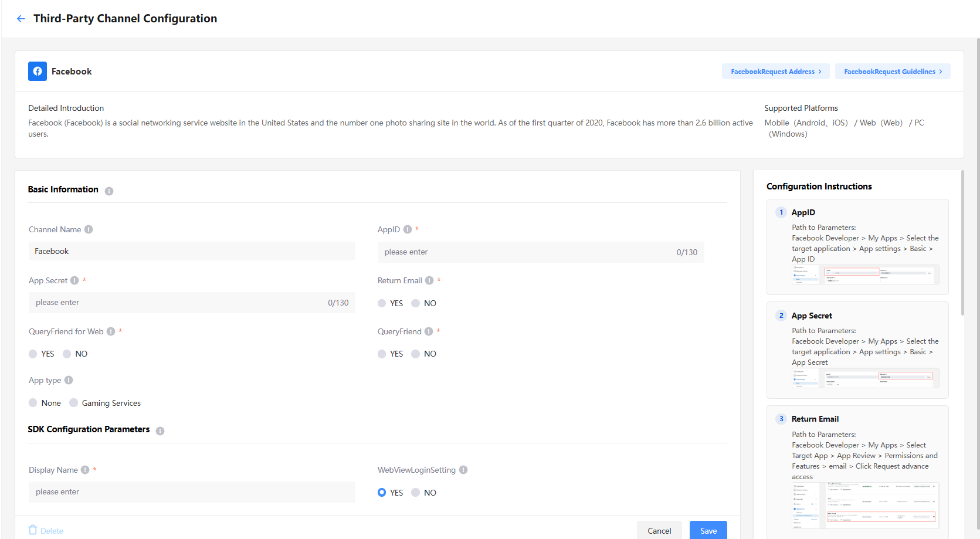Click the Configuration Instructions panel scrollbar
The height and width of the screenshot is (539, 980).
pos(962,243)
